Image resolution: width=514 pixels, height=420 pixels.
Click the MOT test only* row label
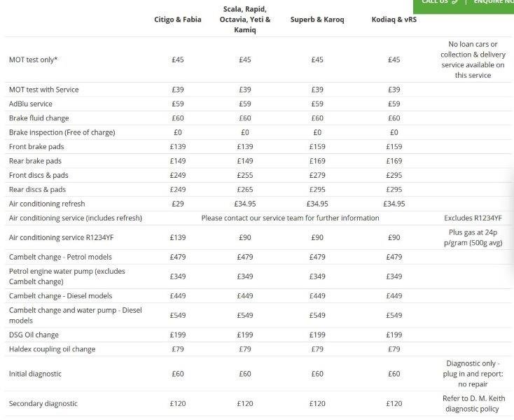click(33, 59)
